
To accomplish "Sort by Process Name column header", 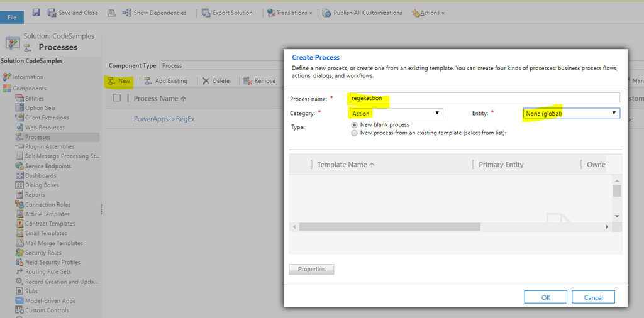I will (x=160, y=99).
